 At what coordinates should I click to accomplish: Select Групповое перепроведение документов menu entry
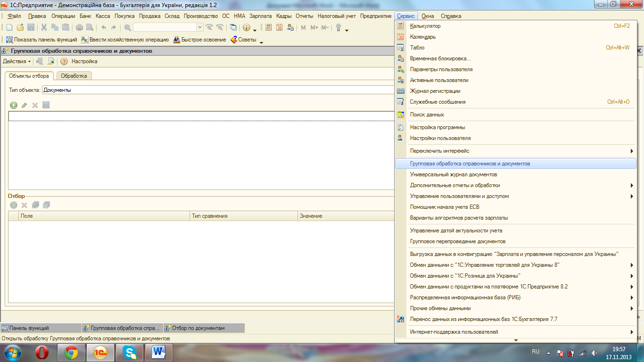[515, 241]
